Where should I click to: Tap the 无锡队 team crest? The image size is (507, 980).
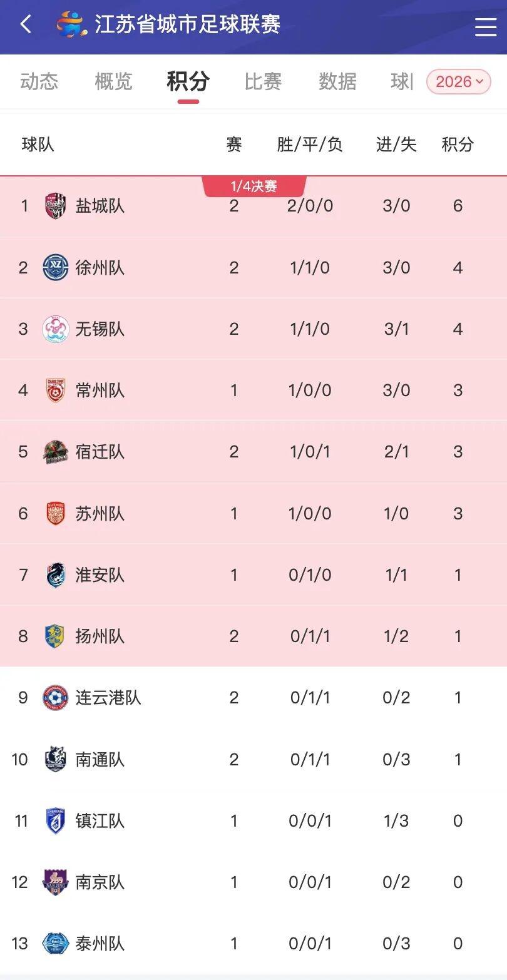tap(56, 329)
